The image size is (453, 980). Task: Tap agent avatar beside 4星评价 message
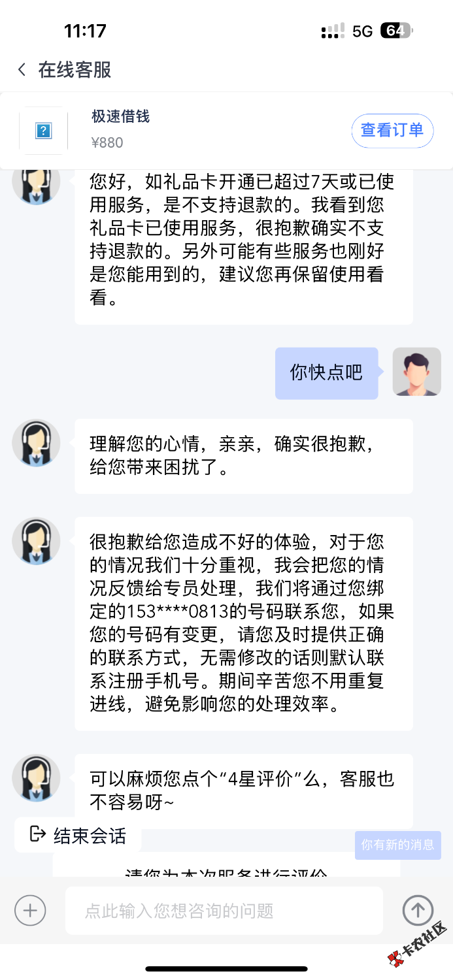coord(36,778)
